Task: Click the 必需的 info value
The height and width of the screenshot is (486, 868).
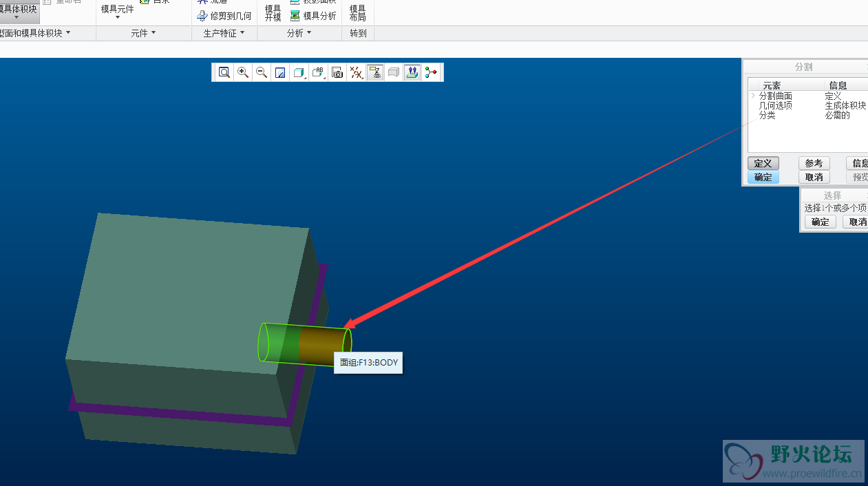Action: 837,115
